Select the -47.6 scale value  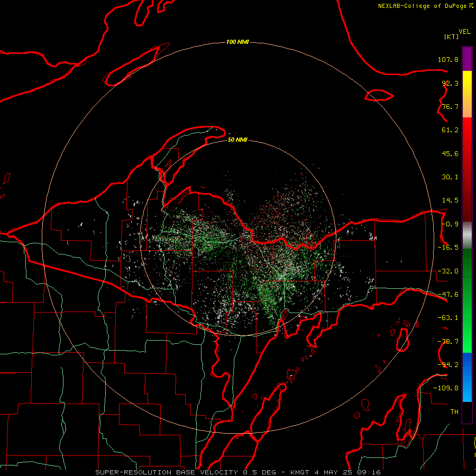(448, 295)
